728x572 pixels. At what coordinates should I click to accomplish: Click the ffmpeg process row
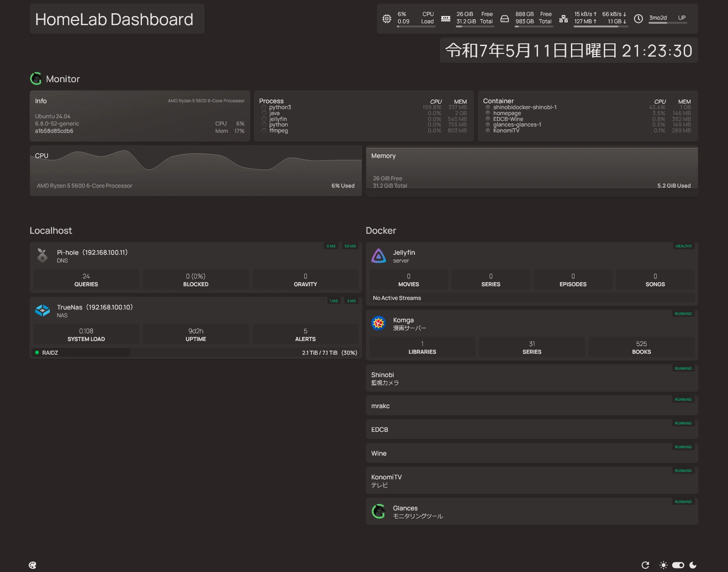point(364,131)
